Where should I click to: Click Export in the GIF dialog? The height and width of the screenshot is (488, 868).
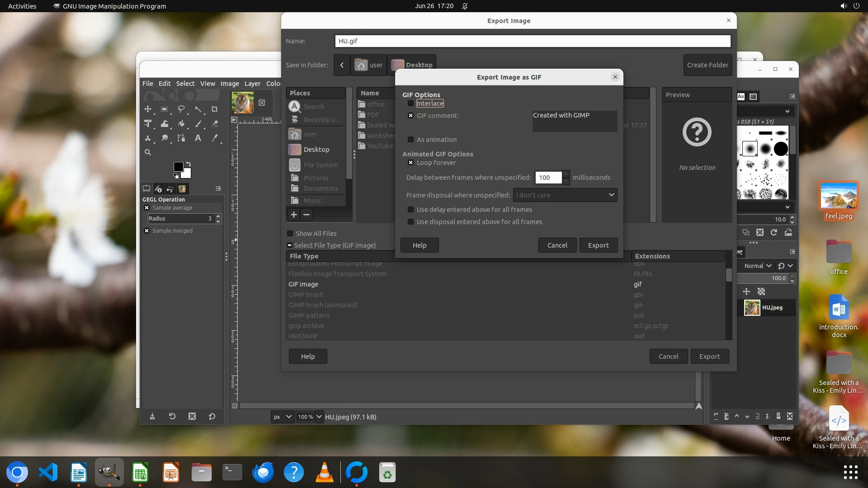598,245
